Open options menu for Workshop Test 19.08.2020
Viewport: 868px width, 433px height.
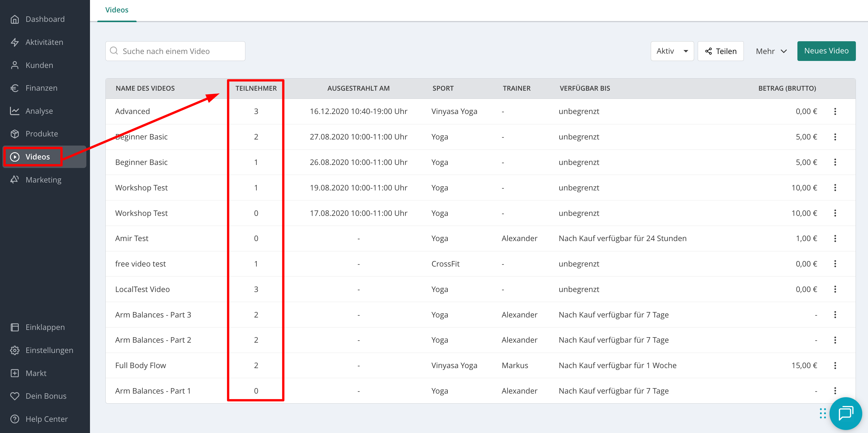[835, 187]
